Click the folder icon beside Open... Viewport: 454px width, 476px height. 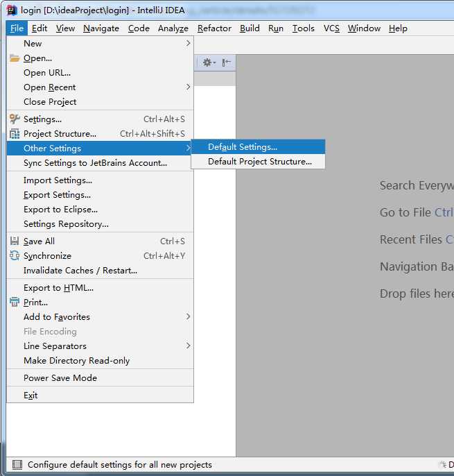[x=15, y=58]
